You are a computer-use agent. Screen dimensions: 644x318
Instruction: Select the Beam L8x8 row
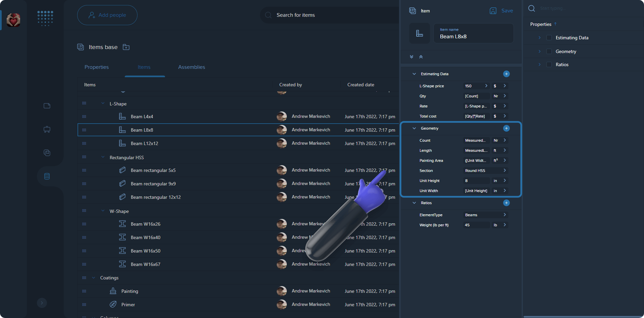click(238, 130)
